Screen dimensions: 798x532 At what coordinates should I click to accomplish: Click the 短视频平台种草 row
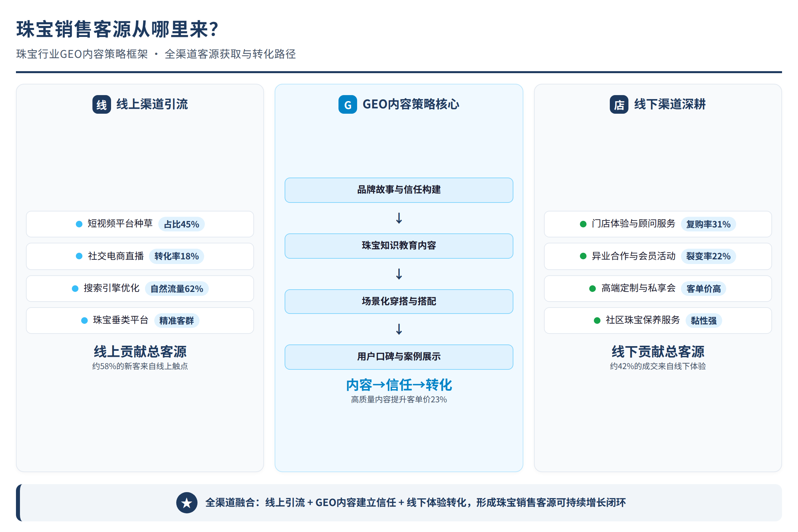click(140, 224)
